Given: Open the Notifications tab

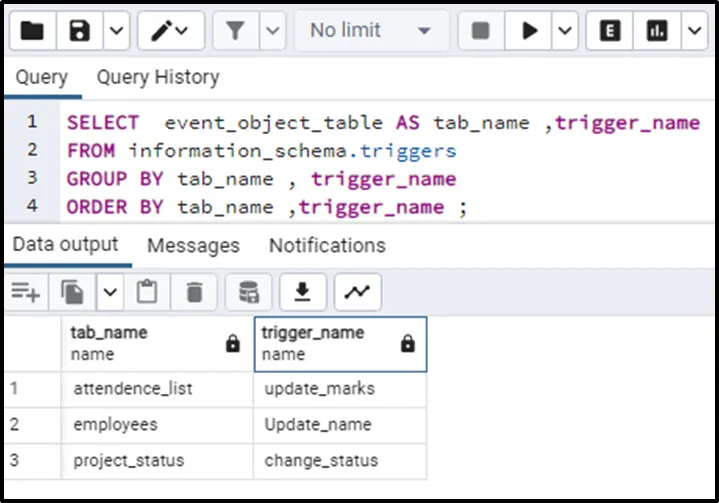Looking at the screenshot, I should (327, 245).
